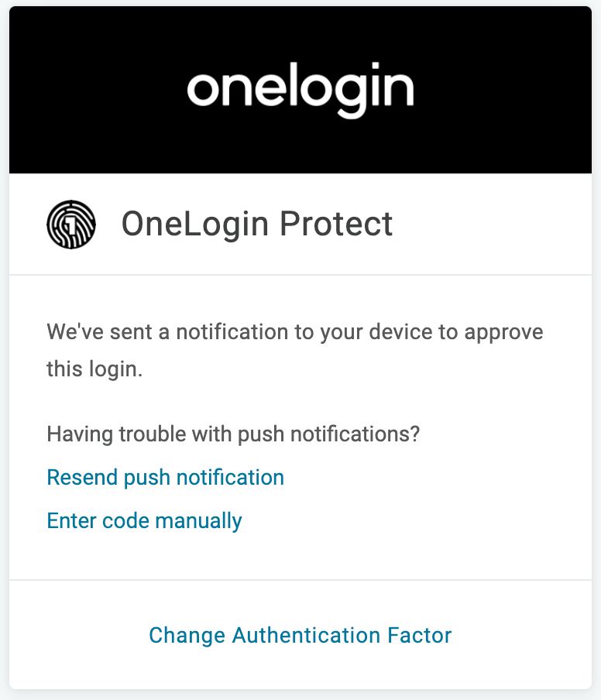
Task: Click the white onelogin logo in header
Action: pos(300,90)
